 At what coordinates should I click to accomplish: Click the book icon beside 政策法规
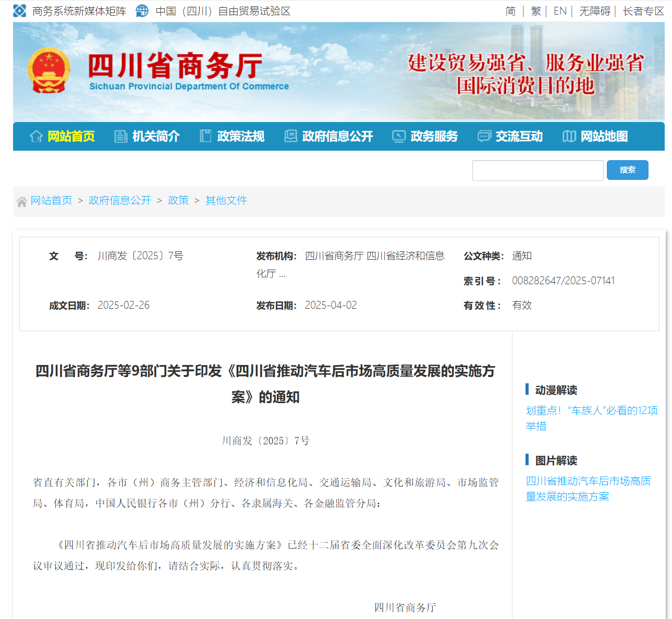click(205, 136)
